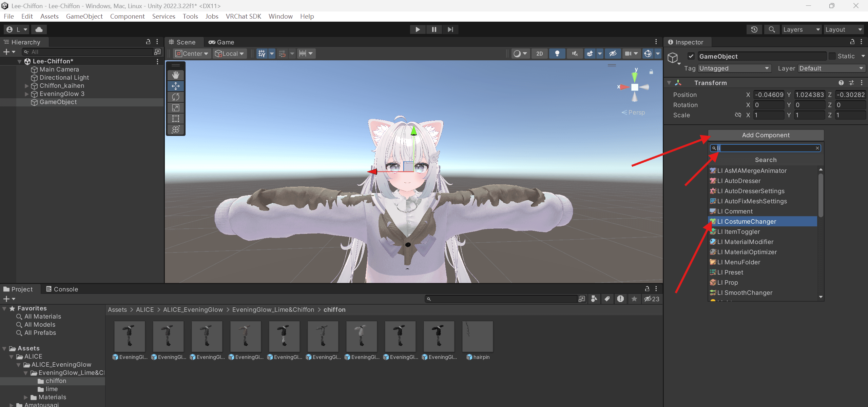The width and height of the screenshot is (868, 407).
Task: Click the Add Component button
Action: (x=765, y=135)
